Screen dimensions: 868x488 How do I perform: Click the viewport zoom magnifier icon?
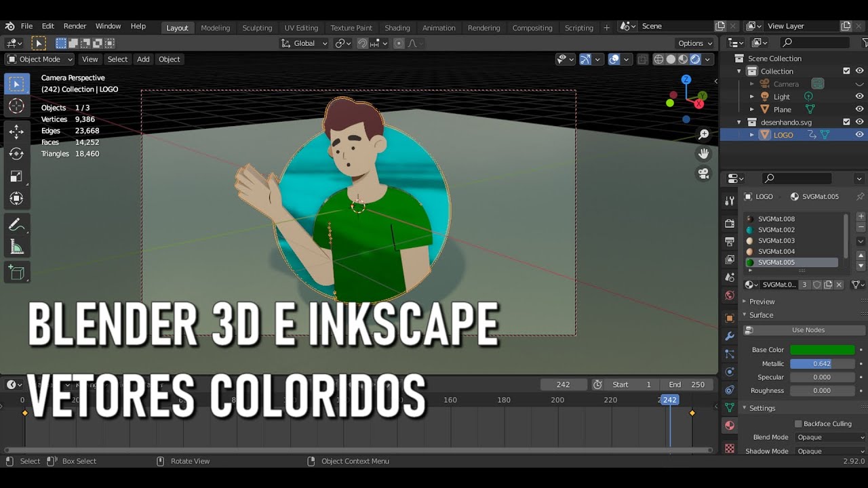click(x=703, y=135)
